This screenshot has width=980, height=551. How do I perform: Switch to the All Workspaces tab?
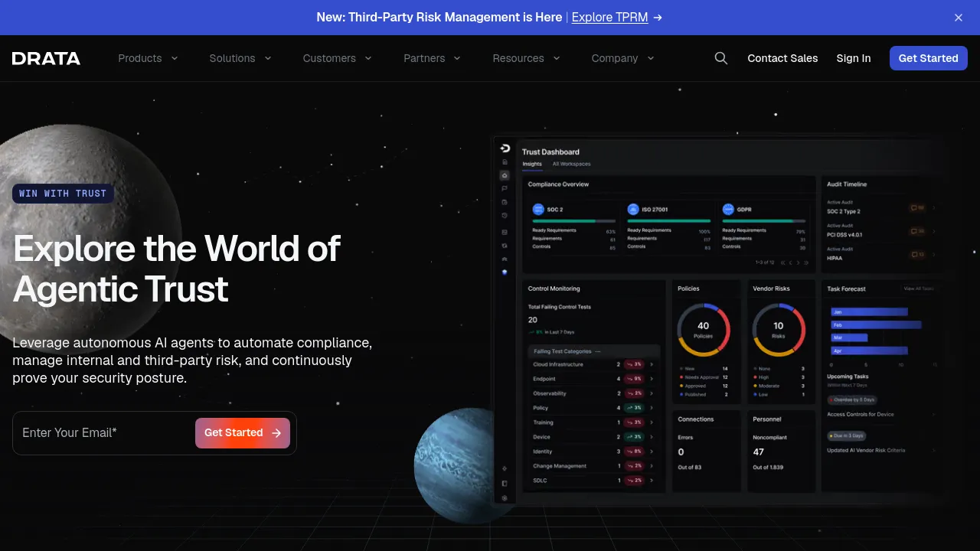tap(571, 164)
